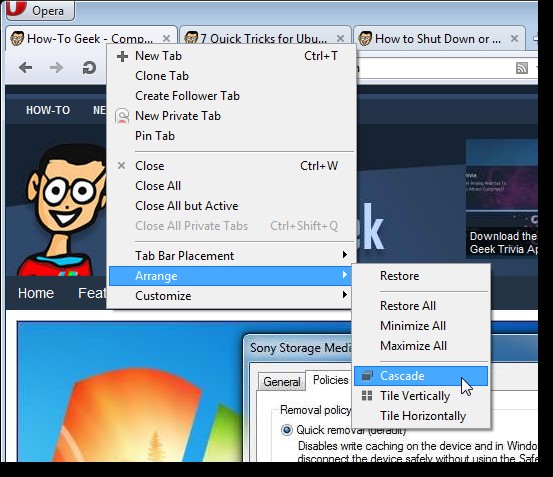This screenshot has width=553, height=477.
Task: Click the RSS feed icon in address bar
Action: 522,68
